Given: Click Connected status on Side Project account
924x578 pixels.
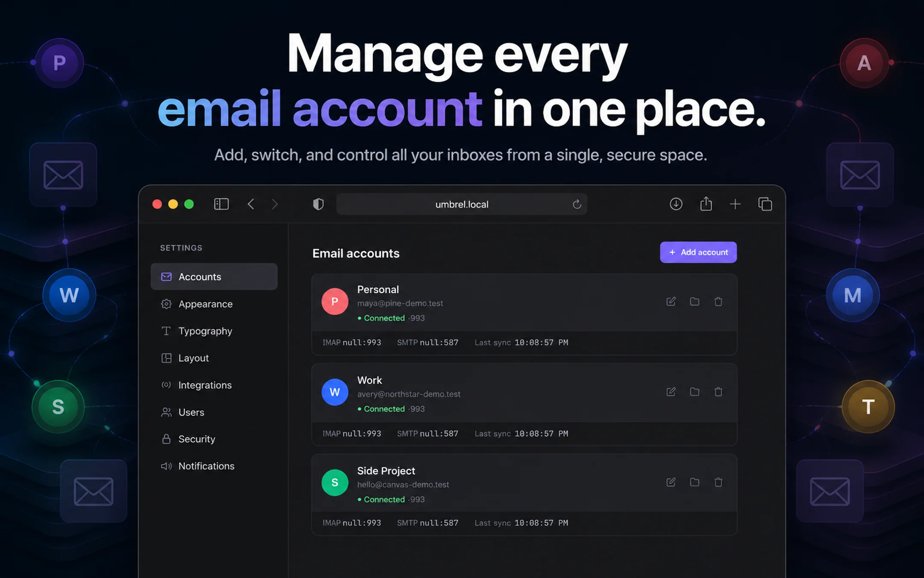Looking at the screenshot, I should click(x=381, y=499).
